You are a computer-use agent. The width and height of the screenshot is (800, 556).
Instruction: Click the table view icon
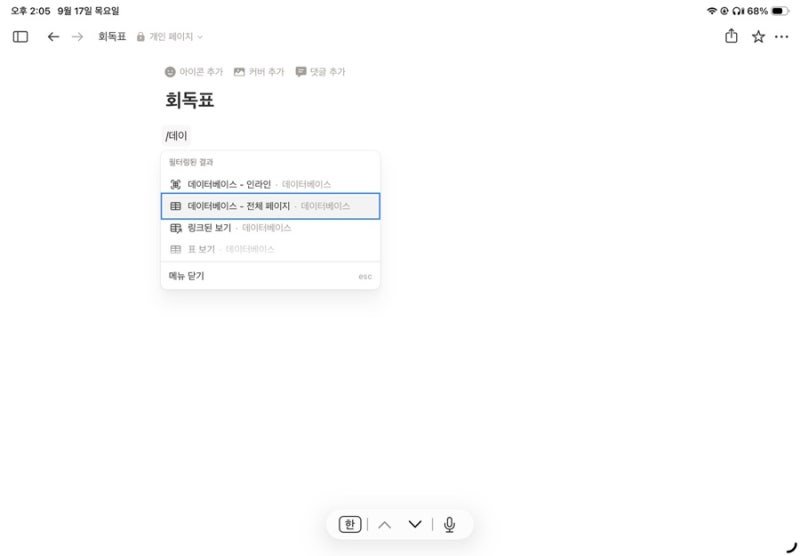coord(176,249)
